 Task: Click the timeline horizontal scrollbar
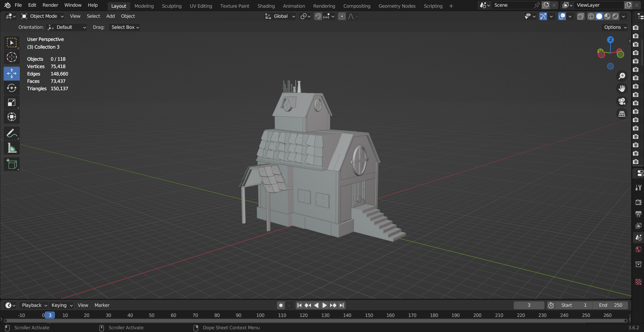click(x=315, y=321)
